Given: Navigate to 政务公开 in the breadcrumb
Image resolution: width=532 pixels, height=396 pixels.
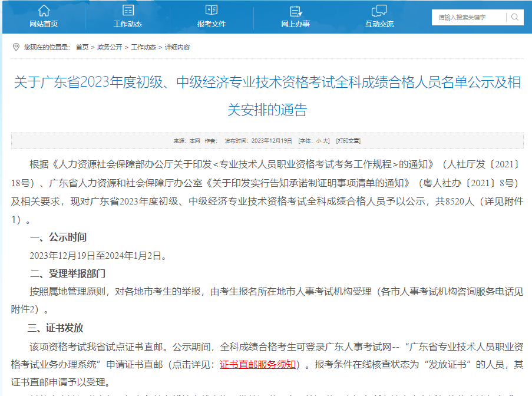Looking at the screenshot, I should pos(110,47).
